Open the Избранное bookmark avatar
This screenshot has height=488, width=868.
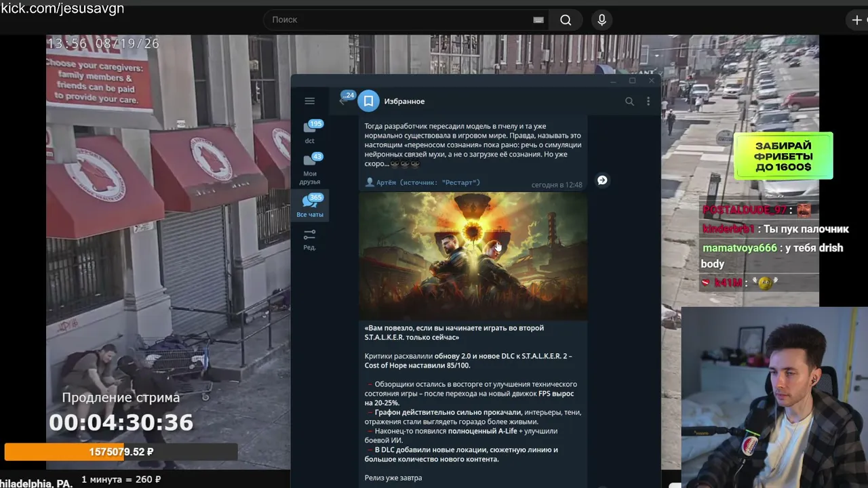(x=368, y=101)
